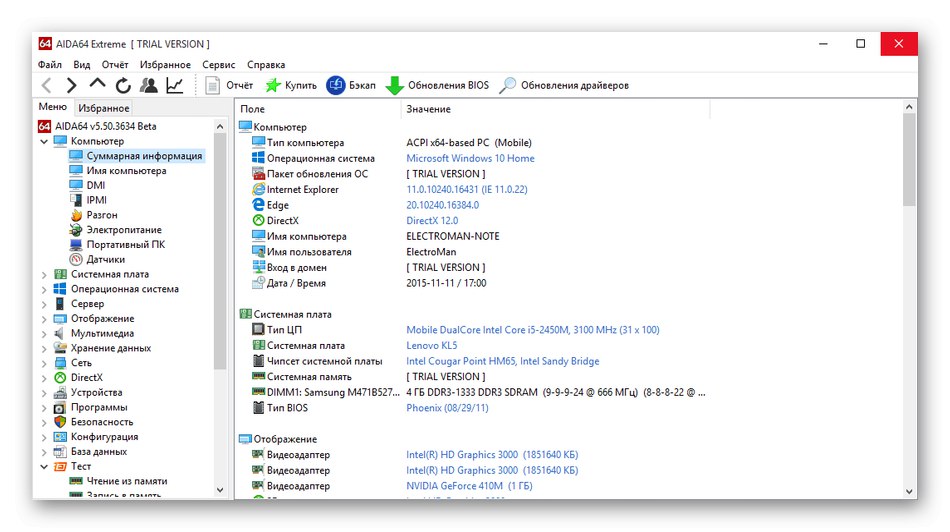The image size is (950, 532).
Task: Open the Файл menu
Action: pos(50,65)
